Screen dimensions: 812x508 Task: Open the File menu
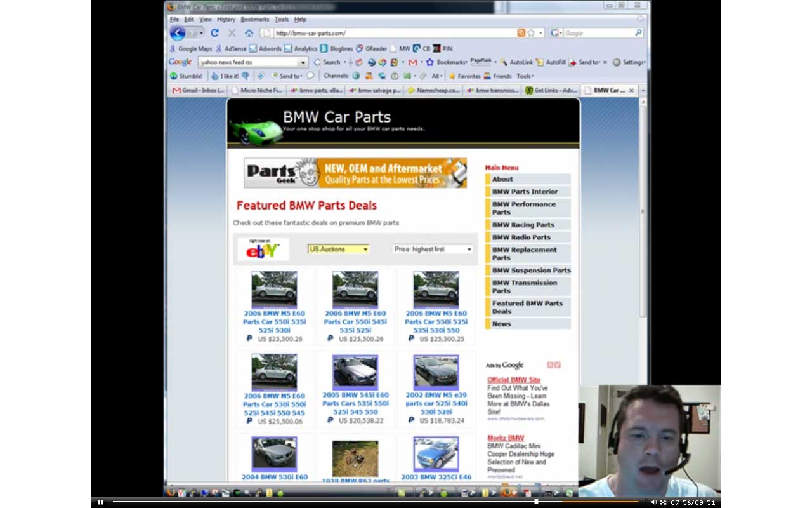174,20
